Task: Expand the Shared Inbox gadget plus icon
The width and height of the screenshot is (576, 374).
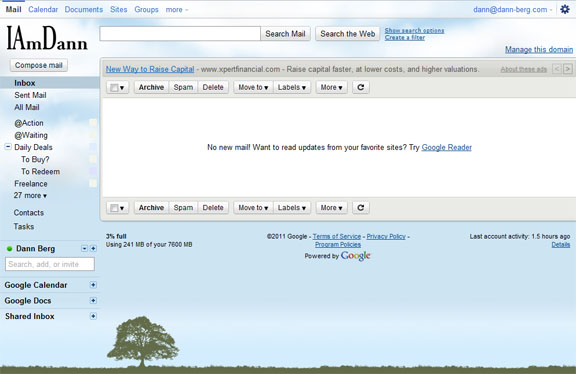Action: click(93, 316)
